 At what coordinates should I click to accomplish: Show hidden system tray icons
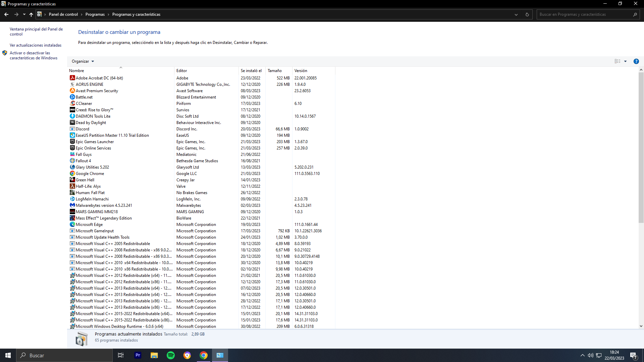point(582,355)
